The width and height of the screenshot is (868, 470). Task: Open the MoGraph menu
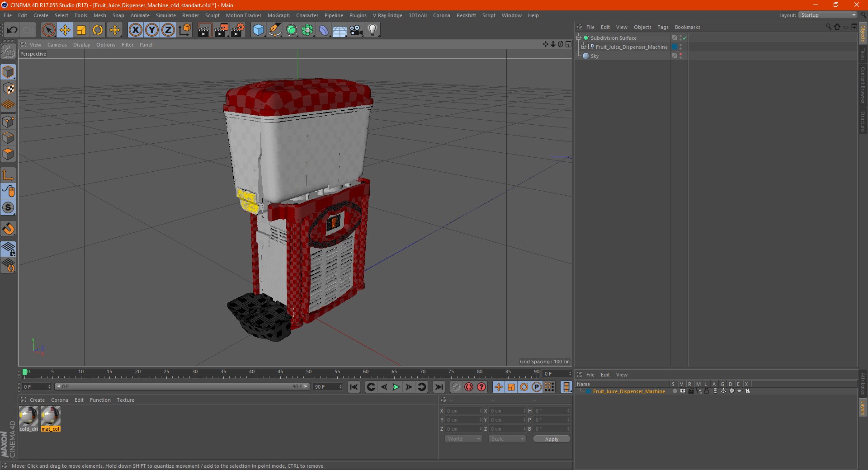coord(278,15)
